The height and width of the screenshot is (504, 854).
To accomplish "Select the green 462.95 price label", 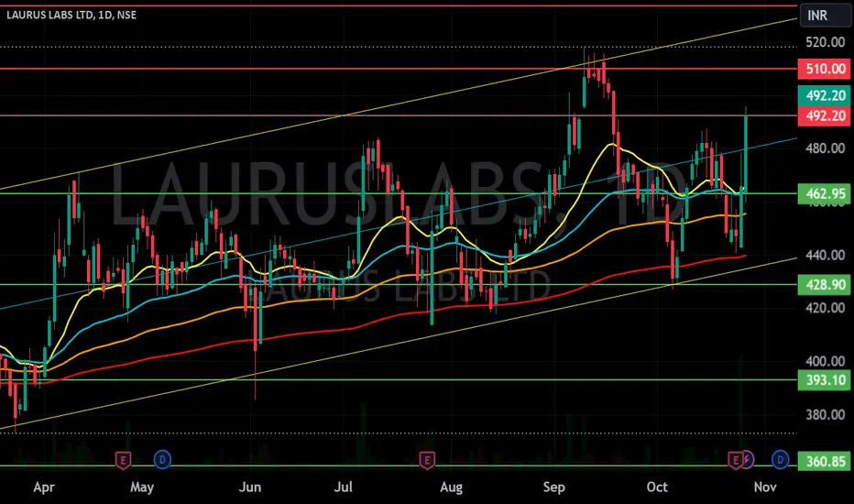I will [825, 193].
